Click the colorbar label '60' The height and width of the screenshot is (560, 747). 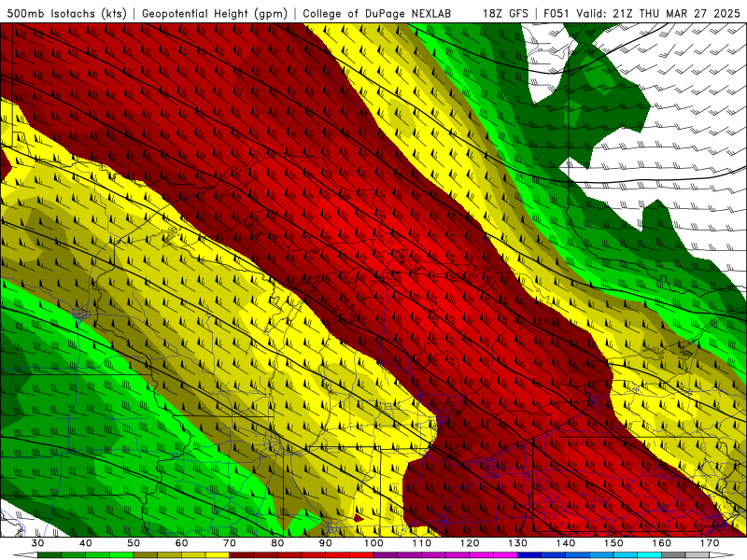[181, 543]
